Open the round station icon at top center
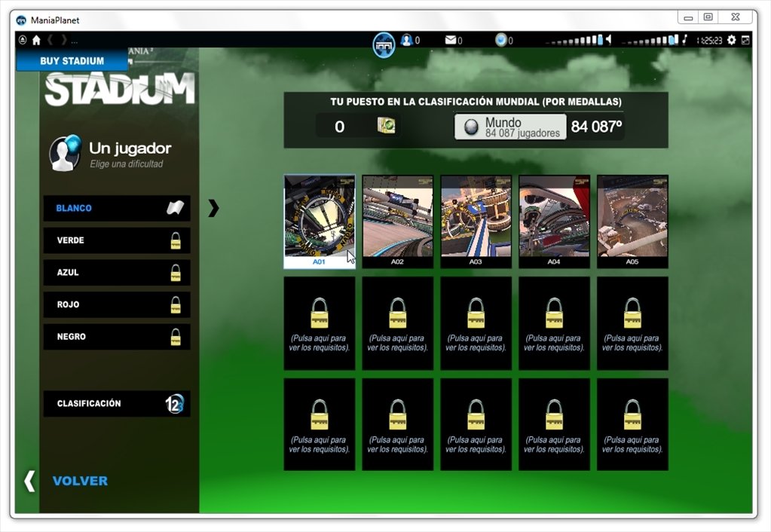The width and height of the screenshot is (771, 532). tap(384, 44)
